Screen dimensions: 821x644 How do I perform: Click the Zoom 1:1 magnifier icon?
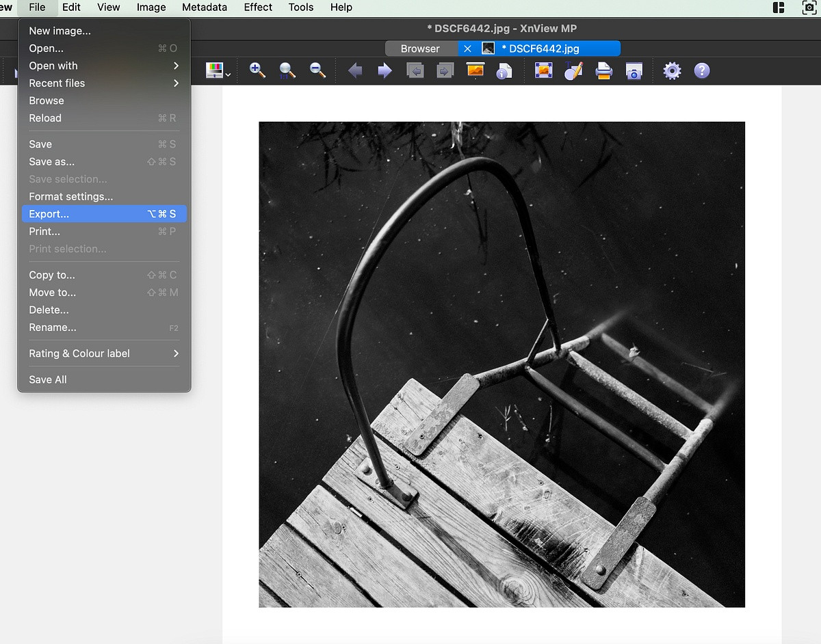287,70
